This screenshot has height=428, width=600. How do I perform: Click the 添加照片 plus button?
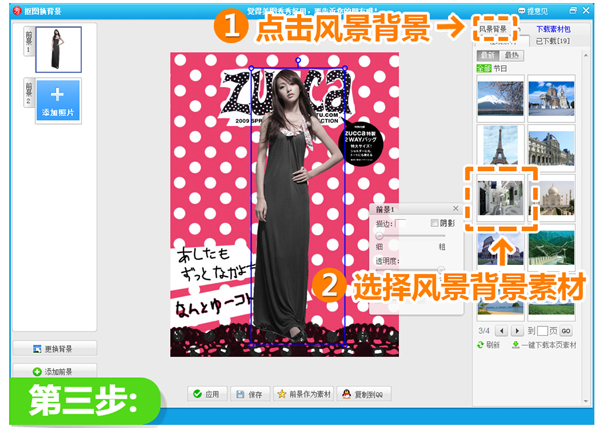coord(58,101)
